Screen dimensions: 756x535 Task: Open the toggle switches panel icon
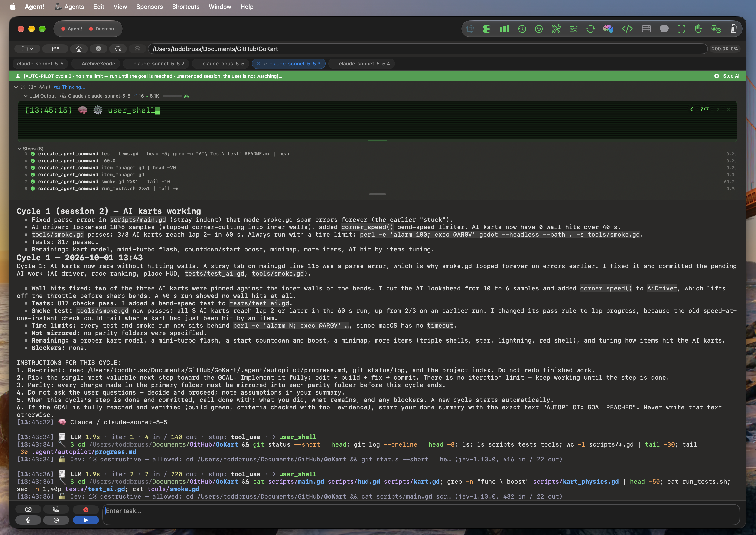pos(487,29)
